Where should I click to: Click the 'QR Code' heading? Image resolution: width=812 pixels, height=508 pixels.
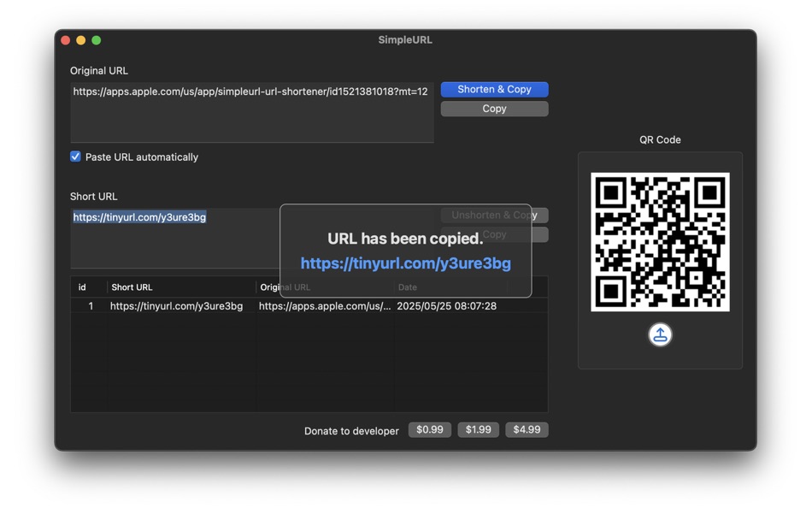click(660, 139)
